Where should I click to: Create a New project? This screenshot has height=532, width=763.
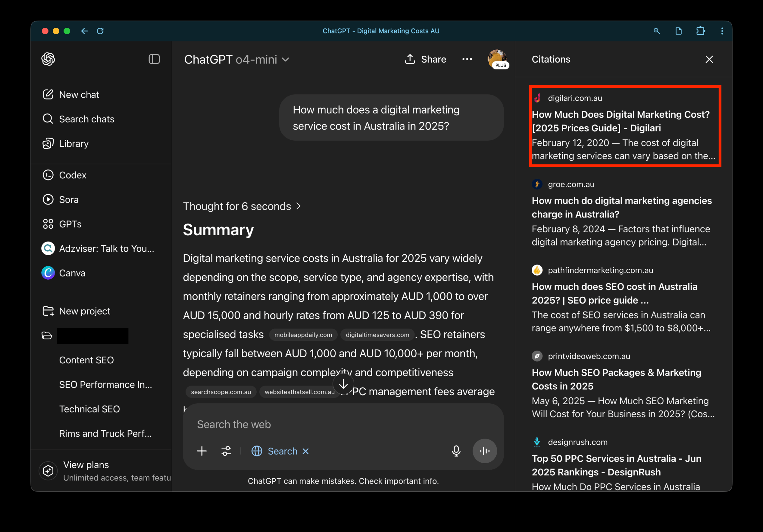click(76, 311)
